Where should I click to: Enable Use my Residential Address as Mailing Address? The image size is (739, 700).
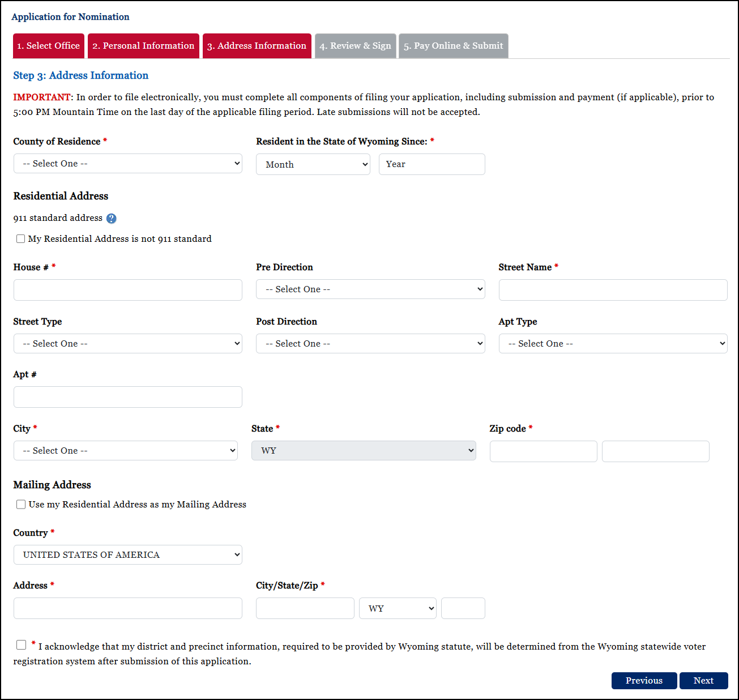(x=21, y=505)
